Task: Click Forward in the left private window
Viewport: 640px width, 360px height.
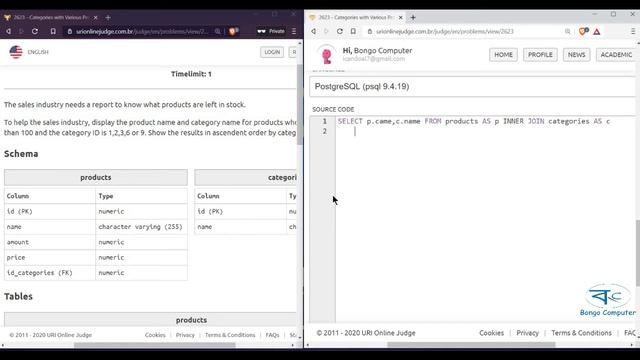Action: click(x=21, y=31)
